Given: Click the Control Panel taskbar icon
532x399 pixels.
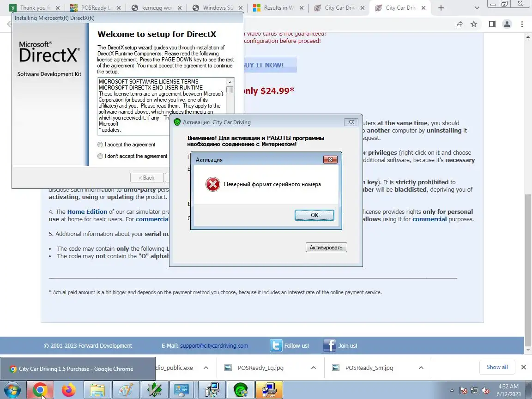Looking at the screenshot, I should pyautogui.click(x=181, y=390).
